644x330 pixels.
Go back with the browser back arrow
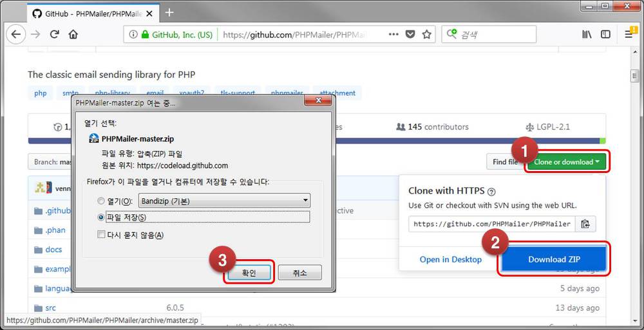coord(15,35)
